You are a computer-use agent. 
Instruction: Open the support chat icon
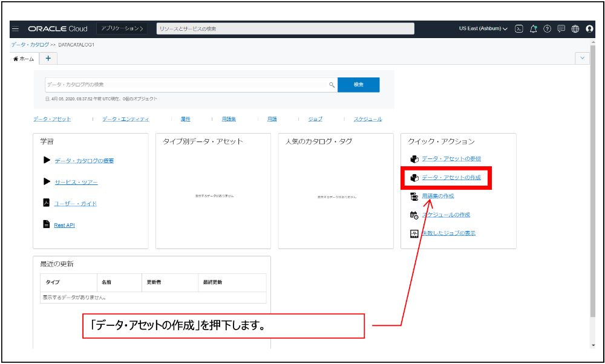[x=561, y=29]
